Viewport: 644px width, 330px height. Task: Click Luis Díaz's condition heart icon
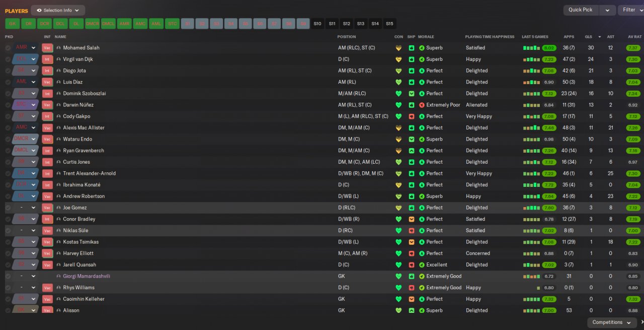[x=398, y=82]
